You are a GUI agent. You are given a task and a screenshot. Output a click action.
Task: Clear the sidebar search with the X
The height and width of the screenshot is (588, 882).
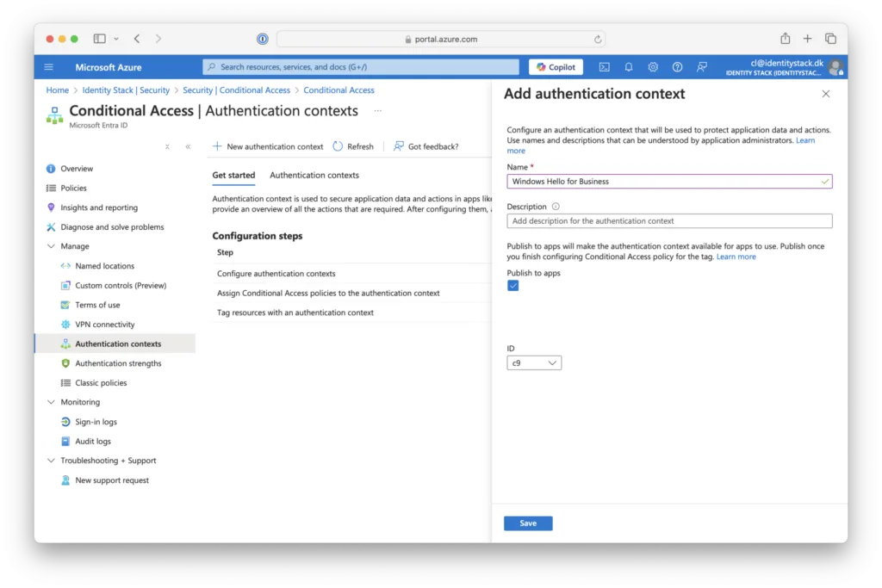pos(167,146)
